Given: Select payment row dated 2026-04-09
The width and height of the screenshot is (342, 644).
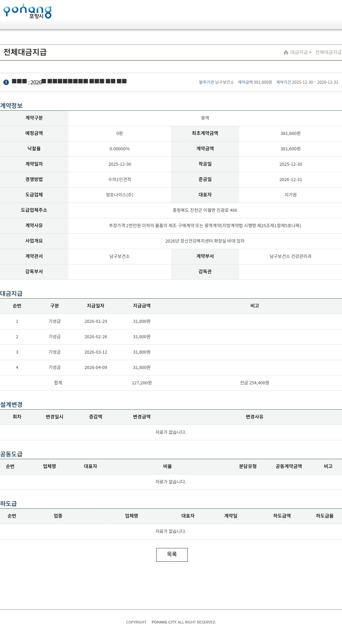Looking at the screenshot, I should click(96, 368).
